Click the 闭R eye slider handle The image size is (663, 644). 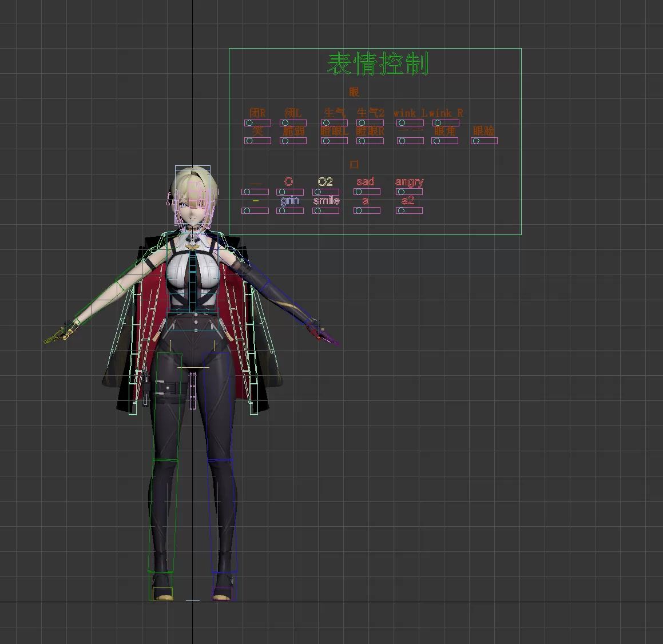tap(249, 123)
